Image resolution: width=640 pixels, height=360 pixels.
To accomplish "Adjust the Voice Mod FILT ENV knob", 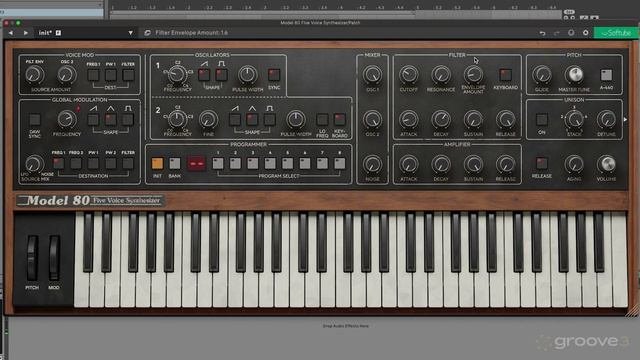I will [x=35, y=75].
